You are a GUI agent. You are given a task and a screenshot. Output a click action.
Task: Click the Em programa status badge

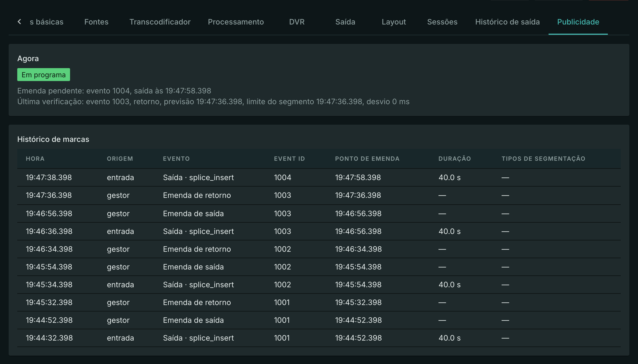(44, 75)
